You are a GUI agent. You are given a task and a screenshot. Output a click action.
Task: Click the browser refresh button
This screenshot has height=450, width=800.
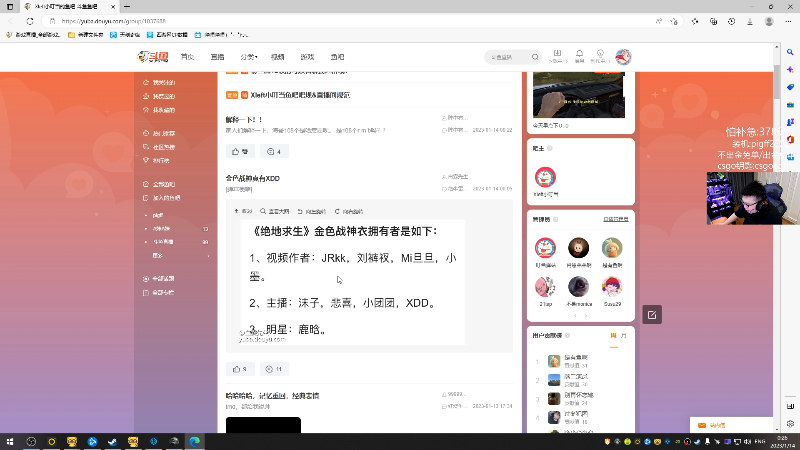(x=30, y=21)
